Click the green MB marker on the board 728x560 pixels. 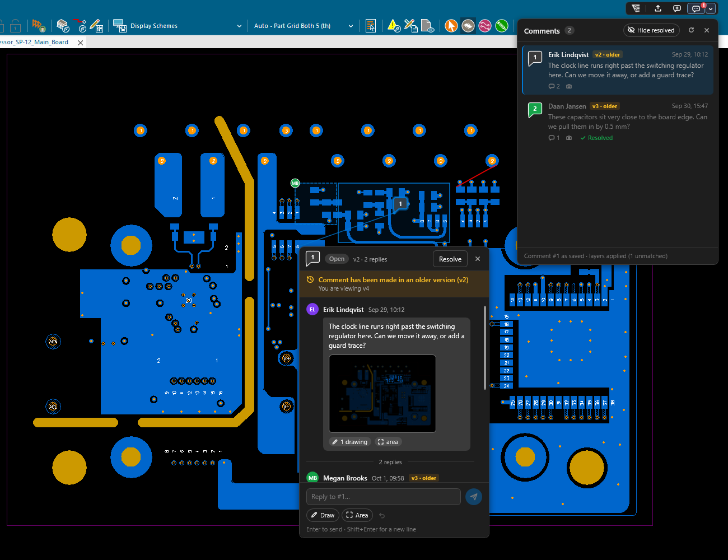click(295, 183)
